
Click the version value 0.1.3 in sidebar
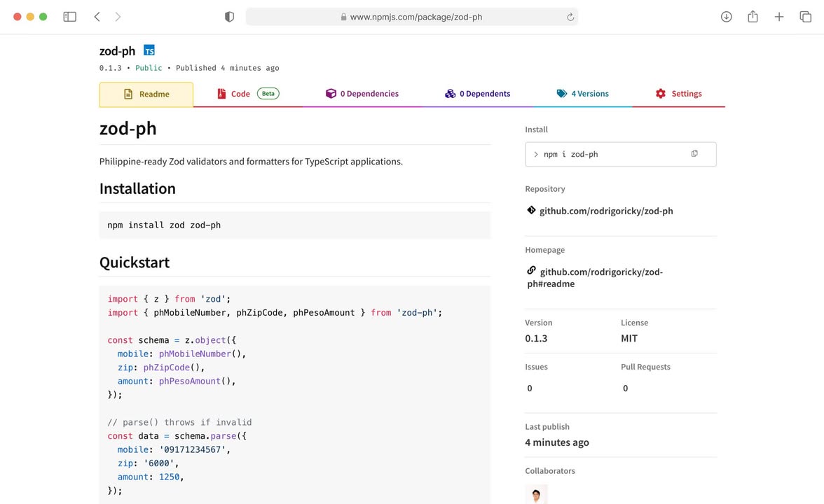(x=536, y=338)
